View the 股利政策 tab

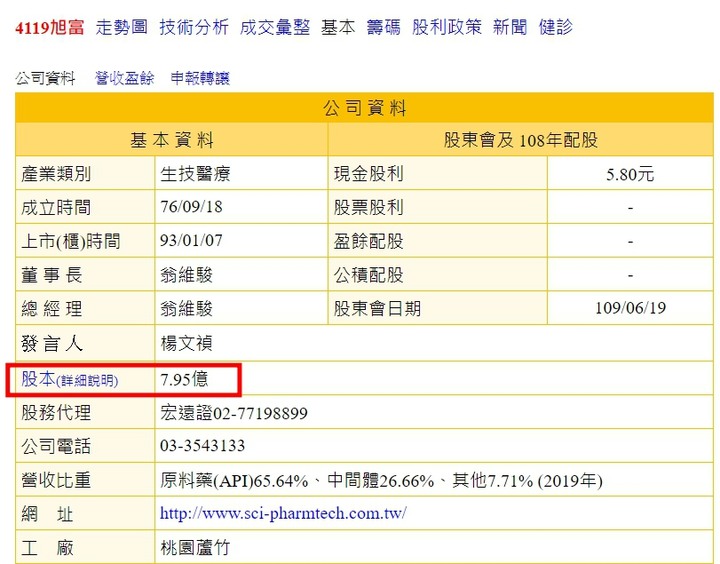447,28
